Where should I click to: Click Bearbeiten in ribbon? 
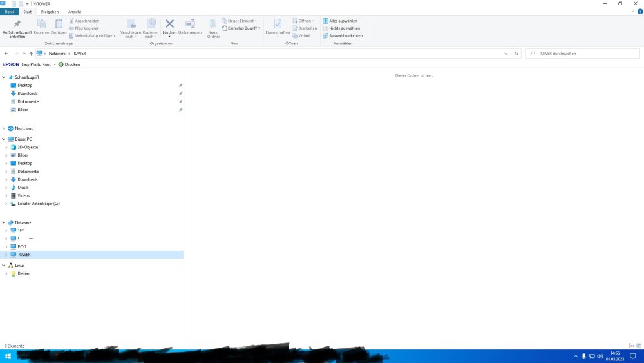click(305, 28)
